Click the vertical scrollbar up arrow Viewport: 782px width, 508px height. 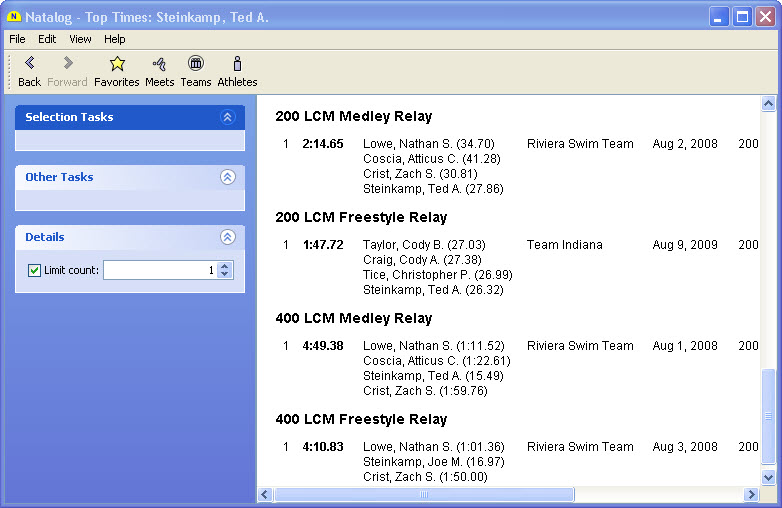(x=768, y=104)
